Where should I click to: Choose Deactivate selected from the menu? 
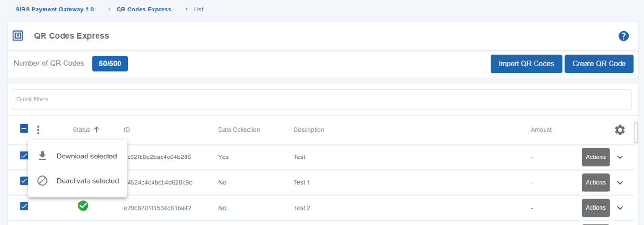[87, 181]
